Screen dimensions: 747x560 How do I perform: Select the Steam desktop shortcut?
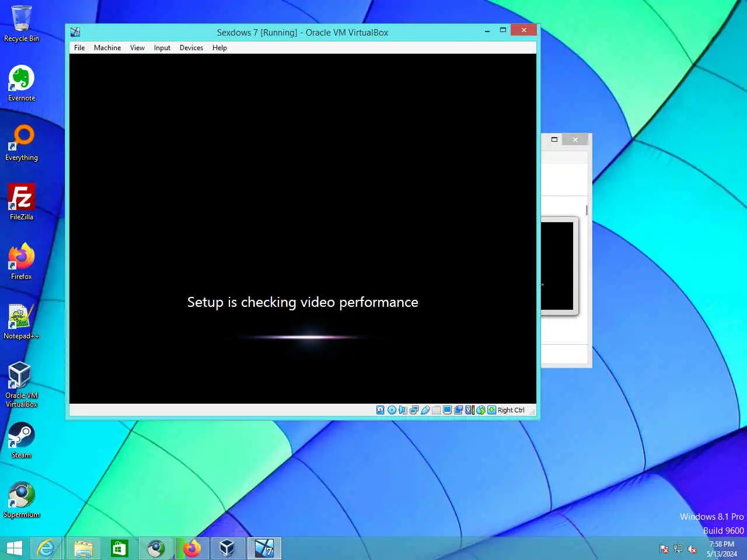click(x=22, y=440)
